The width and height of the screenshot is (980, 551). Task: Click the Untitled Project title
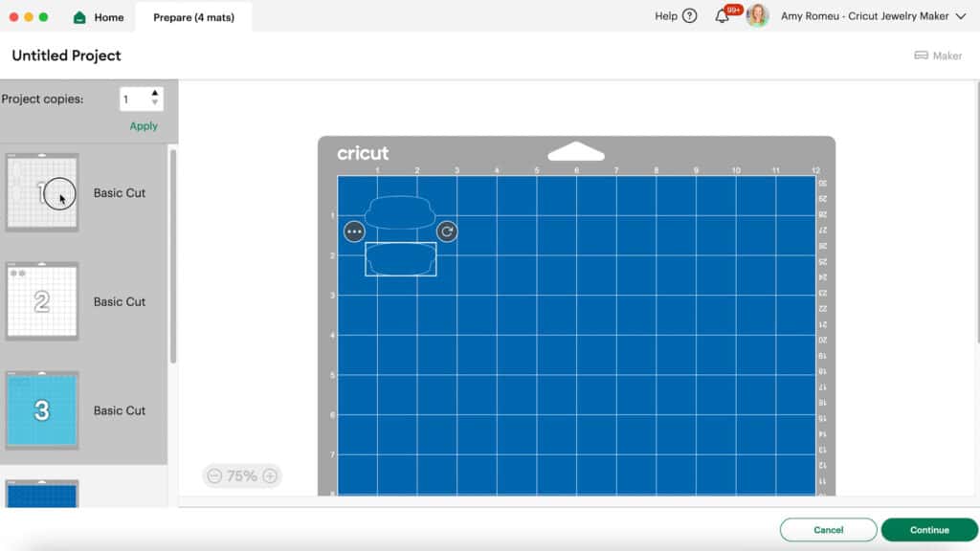[x=66, y=55]
